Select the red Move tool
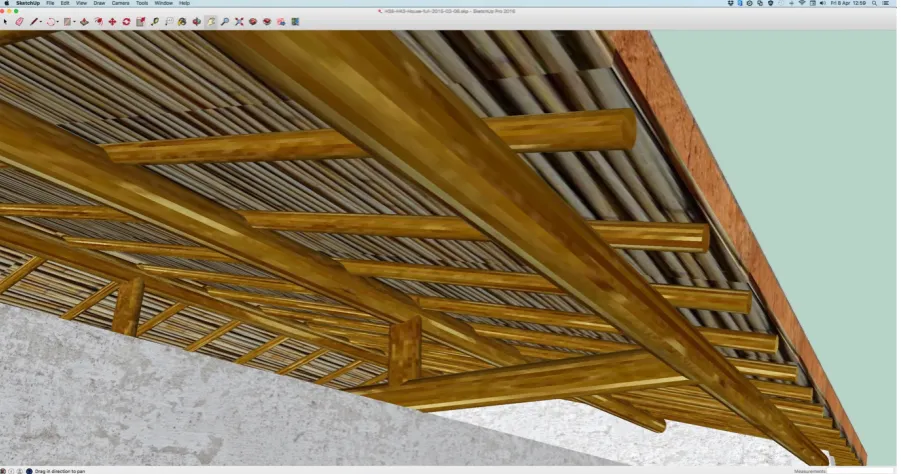 [112, 22]
